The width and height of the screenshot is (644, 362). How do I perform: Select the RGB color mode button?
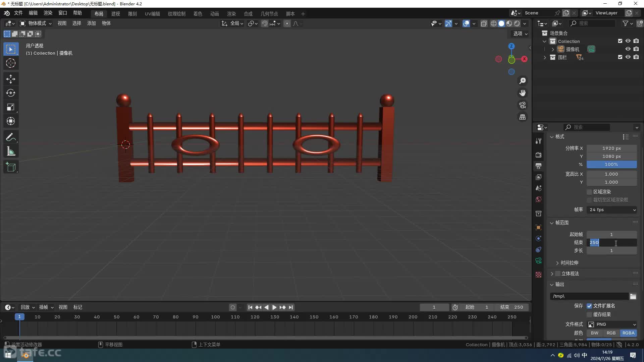click(611, 333)
